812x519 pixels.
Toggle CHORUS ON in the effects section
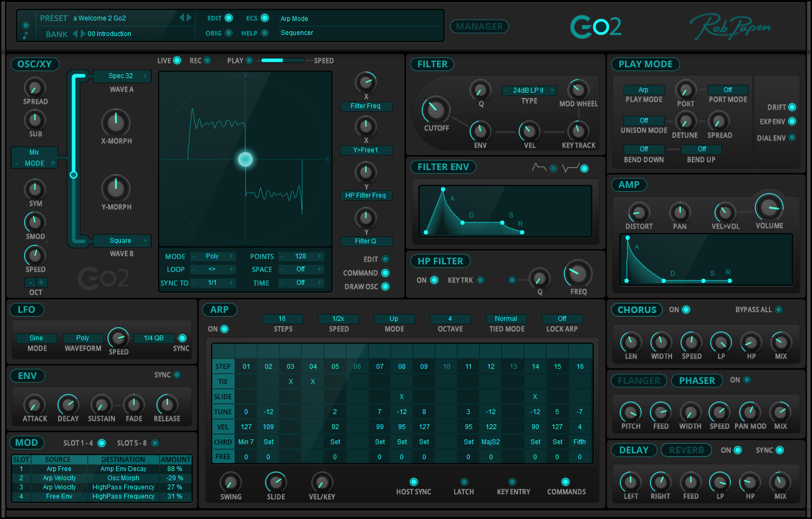point(686,310)
